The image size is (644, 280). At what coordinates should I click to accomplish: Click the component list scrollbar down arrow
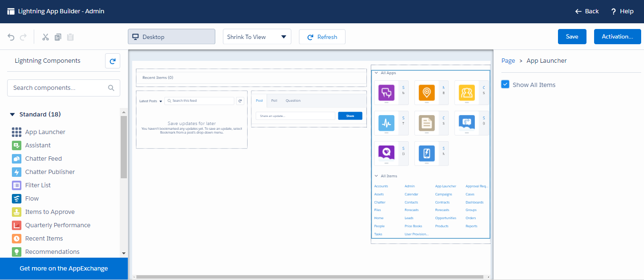click(x=124, y=253)
